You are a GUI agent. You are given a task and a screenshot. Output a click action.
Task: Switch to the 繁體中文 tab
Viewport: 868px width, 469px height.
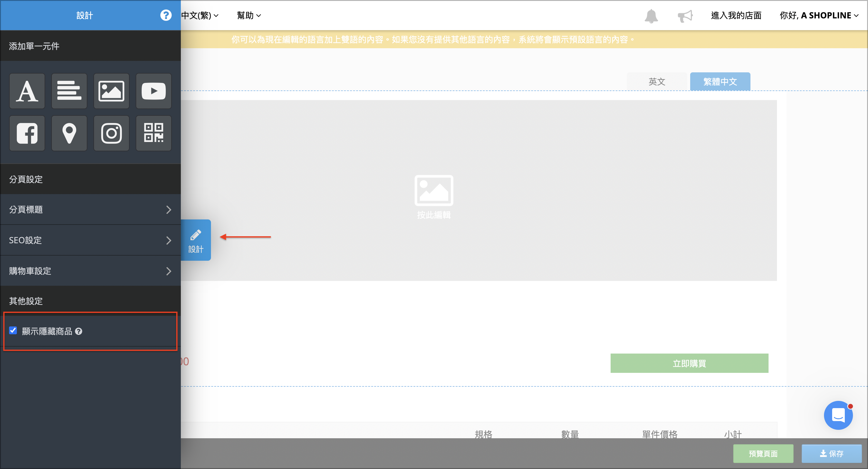coord(720,82)
